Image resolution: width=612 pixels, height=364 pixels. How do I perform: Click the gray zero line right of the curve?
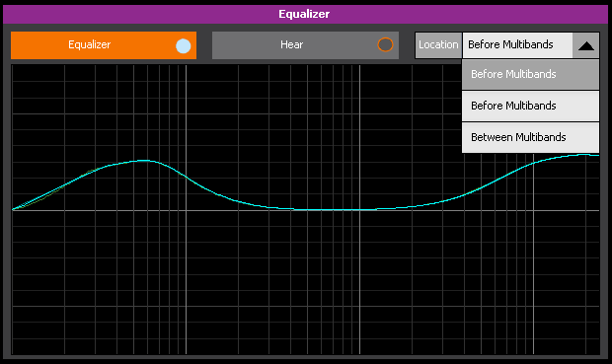(x=527, y=211)
